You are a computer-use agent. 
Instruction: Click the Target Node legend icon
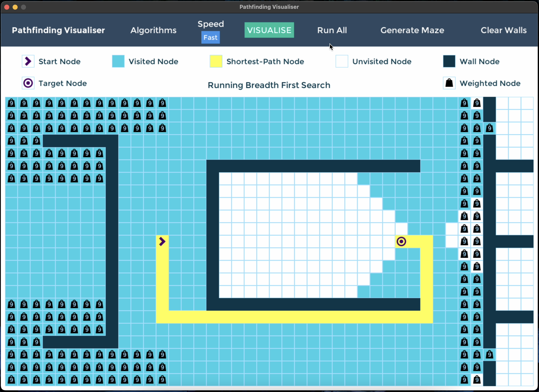point(28,83)
